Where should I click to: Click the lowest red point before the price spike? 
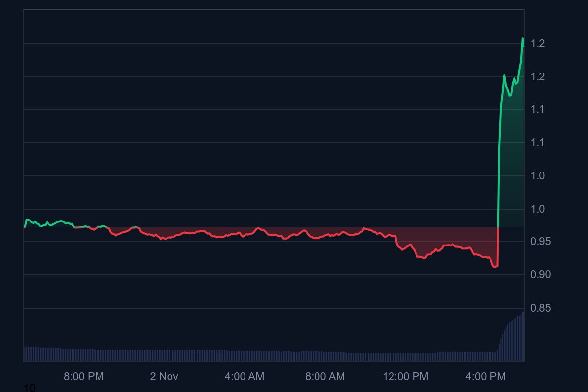click(x=495, y=267)
